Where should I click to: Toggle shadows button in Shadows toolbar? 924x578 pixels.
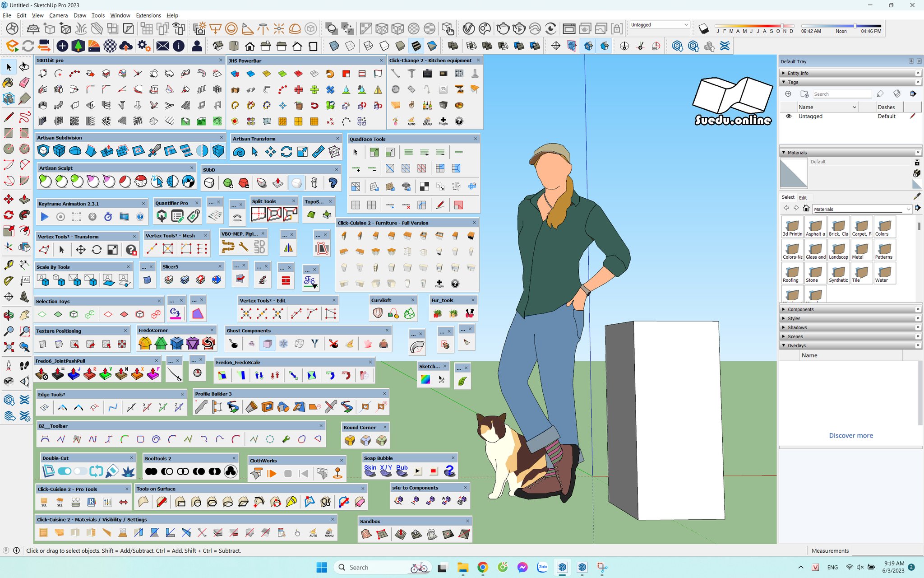pyautogui.click(x=703, y=29)
